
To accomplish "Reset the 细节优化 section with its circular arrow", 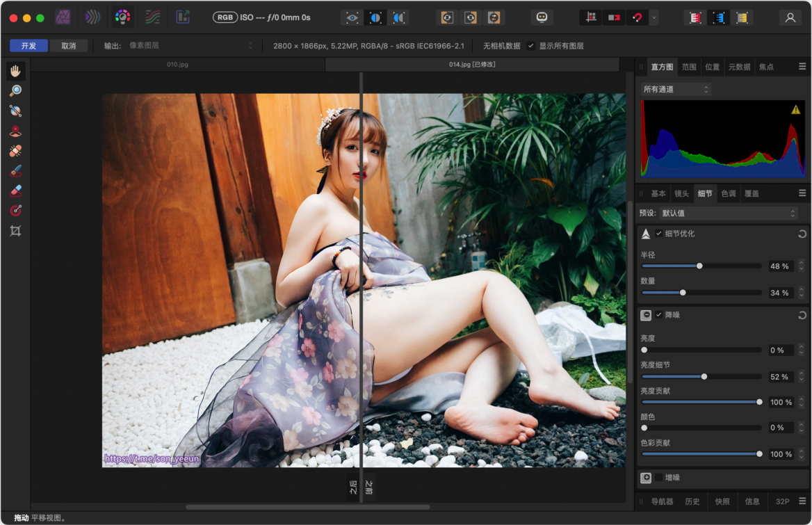I will [x=802, y=234].
